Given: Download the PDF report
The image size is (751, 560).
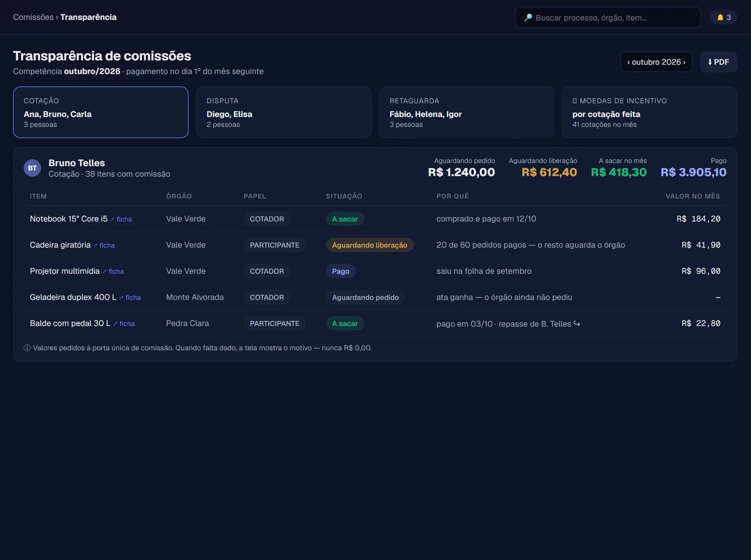Looking at the screenshot, I should click(718, 62).
